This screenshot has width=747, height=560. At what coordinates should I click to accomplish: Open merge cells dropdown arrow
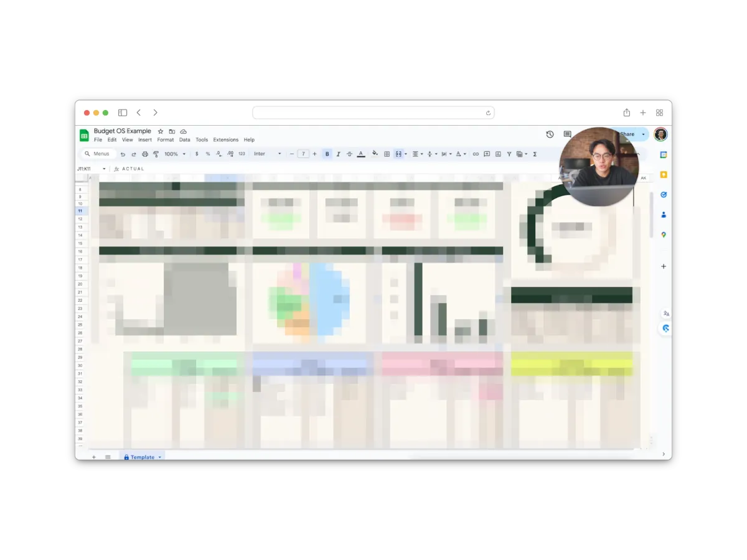click(406, 154)
